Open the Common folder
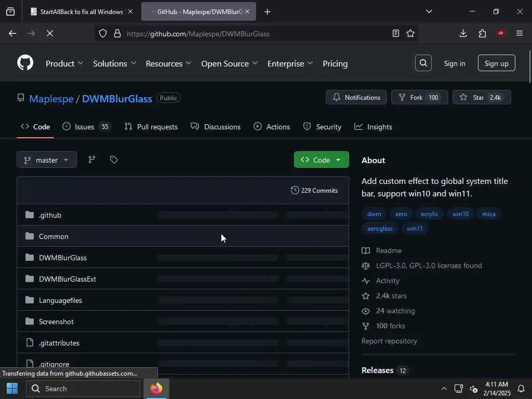 click(54, 236)
